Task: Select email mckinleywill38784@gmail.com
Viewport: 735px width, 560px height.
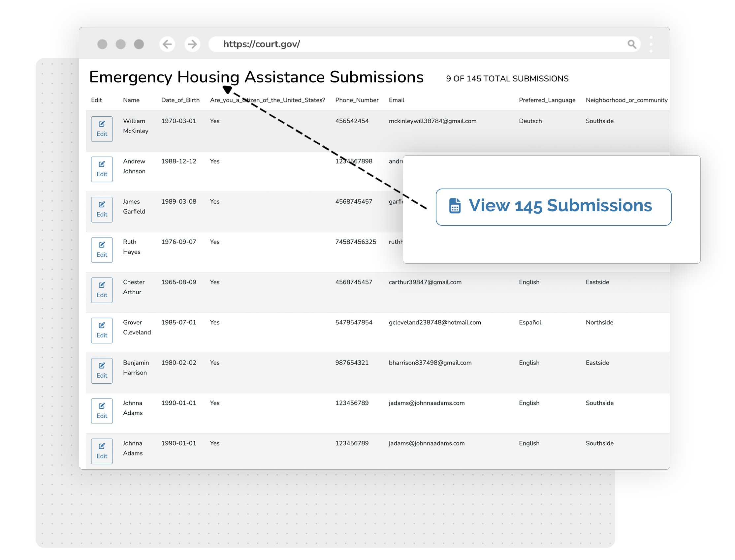Action: [432, 121]
